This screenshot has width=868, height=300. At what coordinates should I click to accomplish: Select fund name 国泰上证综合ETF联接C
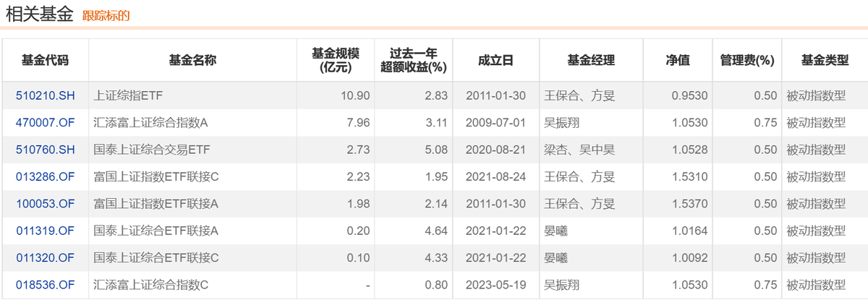[156, 258]
